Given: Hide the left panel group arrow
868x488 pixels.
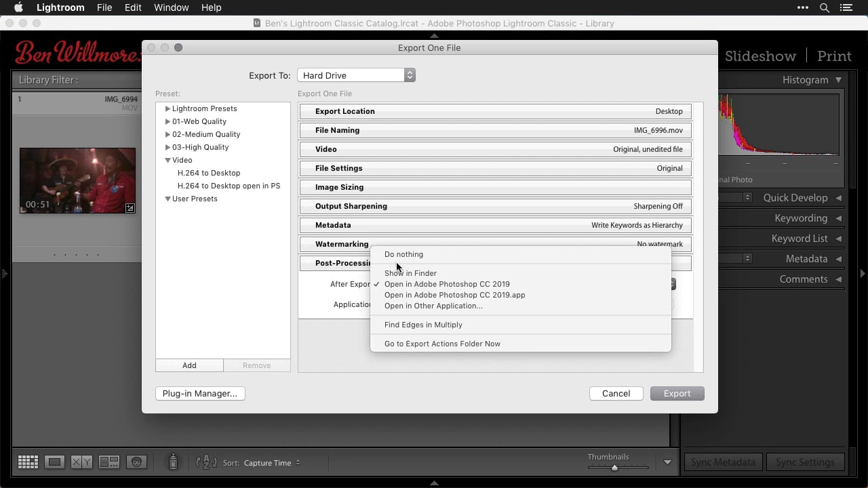Looking at the screenshot, I should click(x=4, y=274).
